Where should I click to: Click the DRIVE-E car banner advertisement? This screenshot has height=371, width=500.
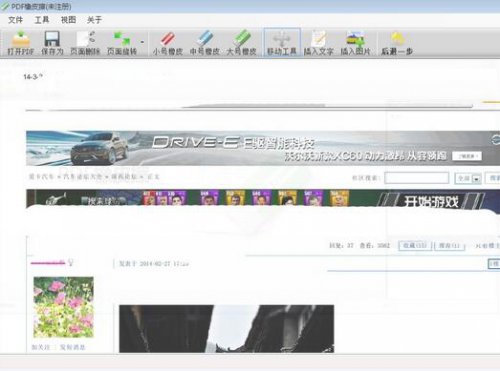(x=263, y=148)
